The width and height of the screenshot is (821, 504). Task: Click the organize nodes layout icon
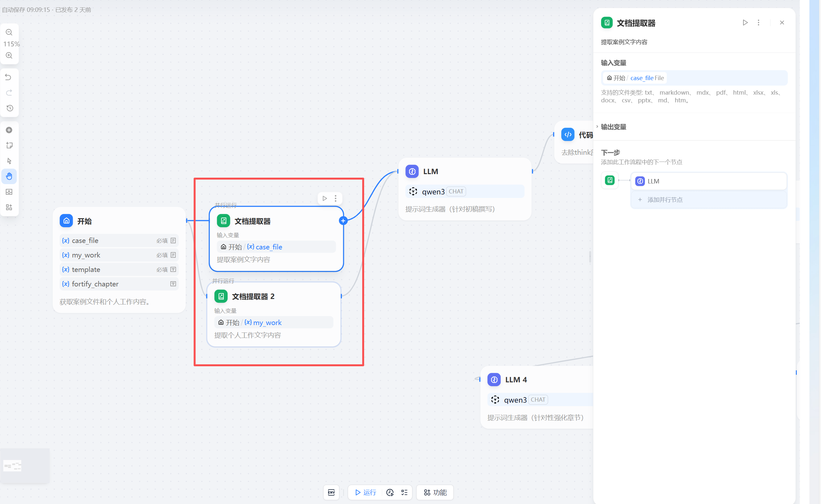[9, 207]
